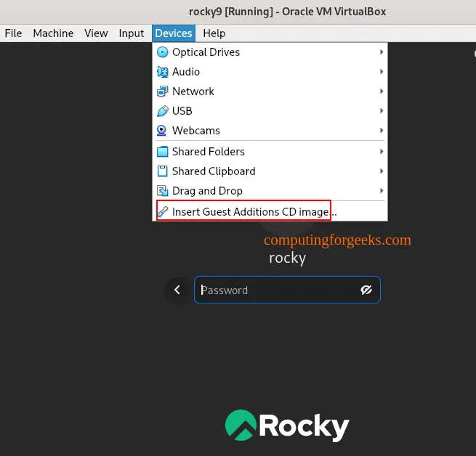The width and height of the screenshot is (476, 456).
Task: Expand the Shared Clipboard submenu arrow
Action: click(x=382, y=171)
